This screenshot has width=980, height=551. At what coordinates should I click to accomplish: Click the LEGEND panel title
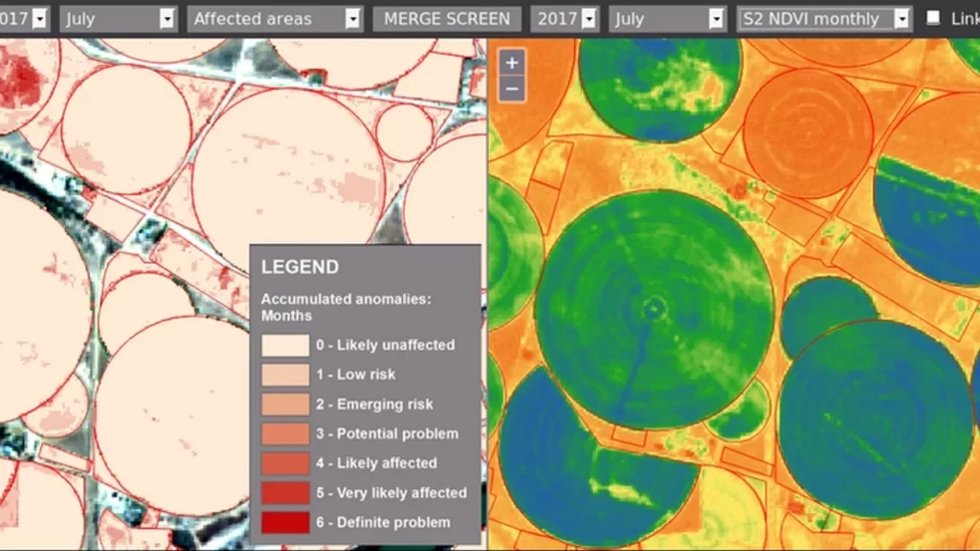(x=300, y=268)
